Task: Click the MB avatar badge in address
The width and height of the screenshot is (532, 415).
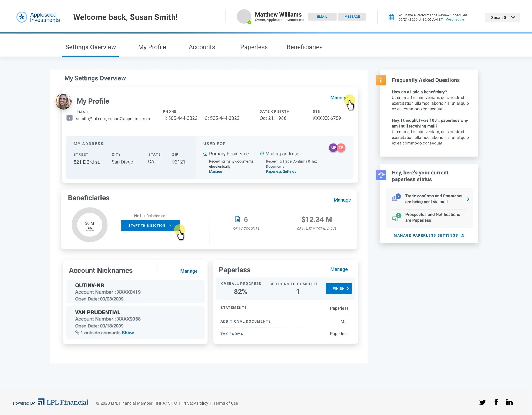Action: pos(333,148)
